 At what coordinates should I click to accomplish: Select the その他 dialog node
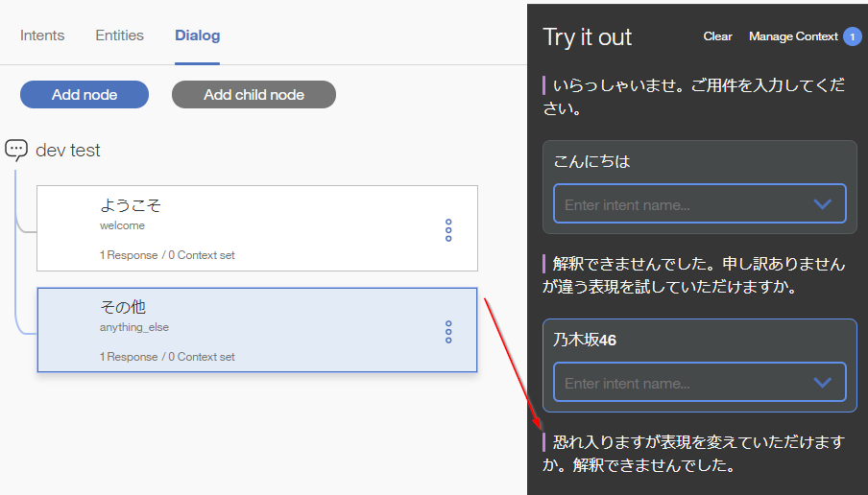pyautogui.click(x=257, y=330)
